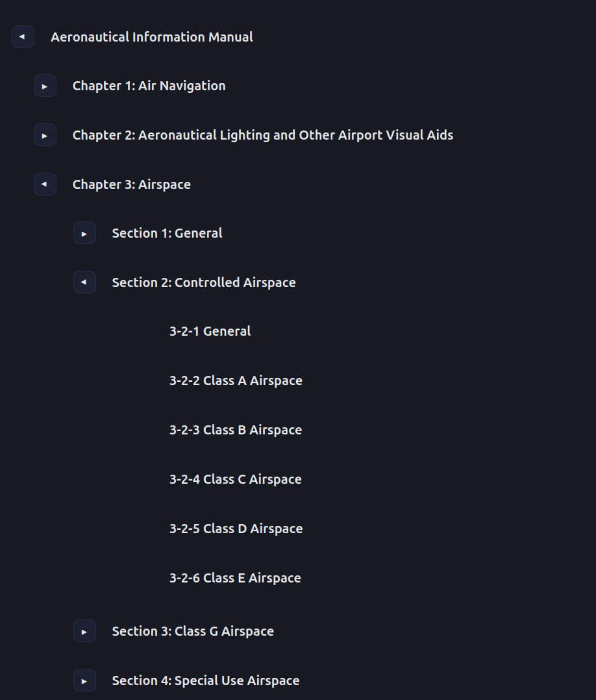Select Section 1: General label
Screen dimensions: 596x700
click(x=167, y=233)
